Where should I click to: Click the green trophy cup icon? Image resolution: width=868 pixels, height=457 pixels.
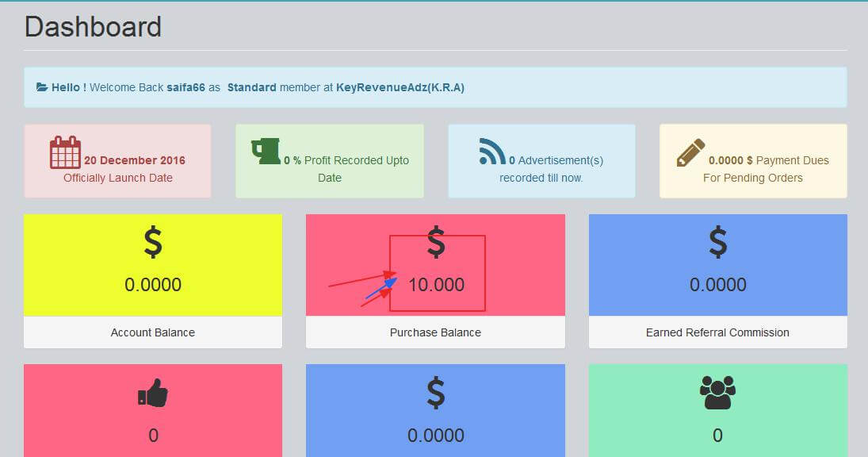pyautogui.click(x=266, y=151)
